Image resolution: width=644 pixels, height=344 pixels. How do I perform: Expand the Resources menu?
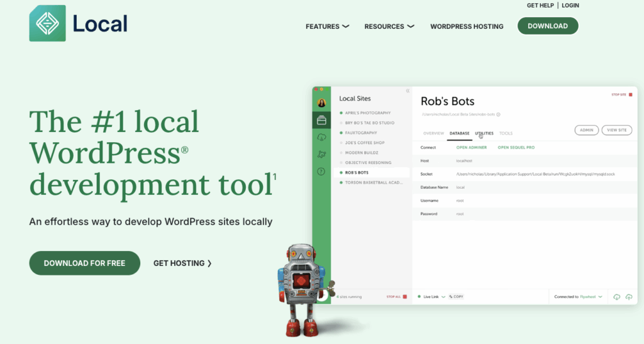coord(389,26)
